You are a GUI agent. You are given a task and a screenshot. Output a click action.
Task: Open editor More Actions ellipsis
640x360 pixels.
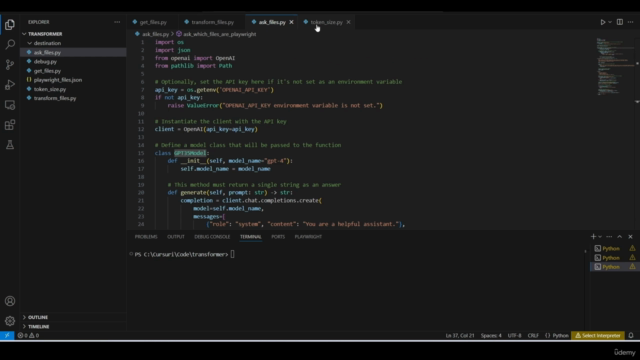click(631, 22)
